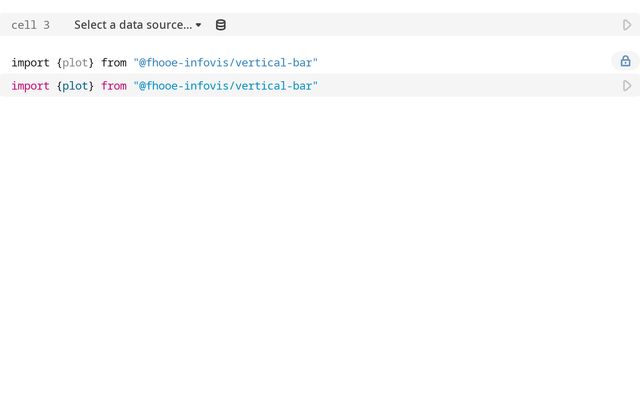The width and height of the screenshot is (640, 400).
Task: Open the 'Select a data source...' dropdown
Action: (x=133, y=25)
